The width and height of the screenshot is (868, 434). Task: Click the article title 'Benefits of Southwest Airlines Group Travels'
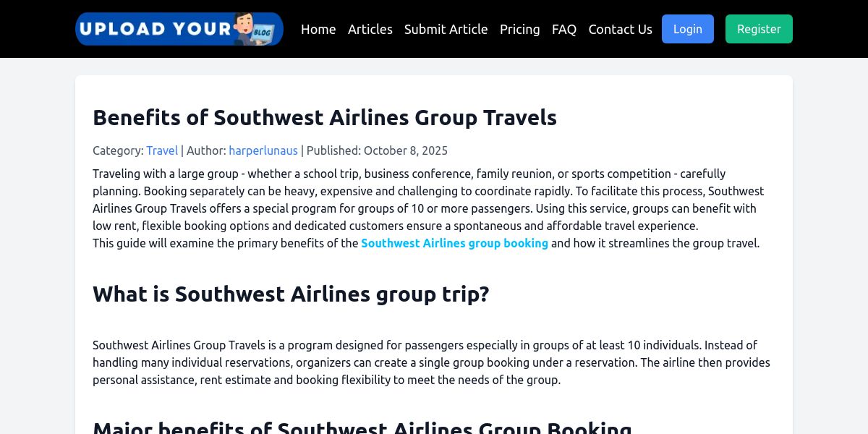pyautogui.click(x=325, y=117)
